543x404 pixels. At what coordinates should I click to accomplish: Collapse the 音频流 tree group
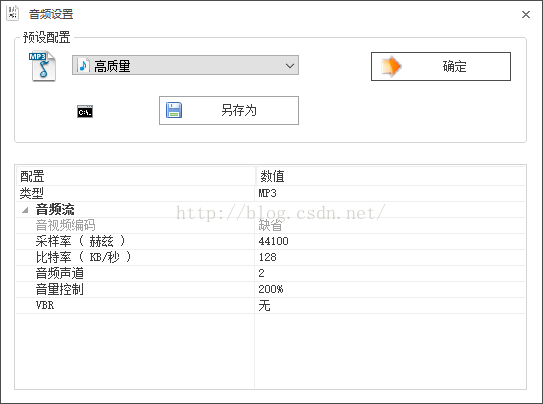pyautogui.click(x=25, y=210)
